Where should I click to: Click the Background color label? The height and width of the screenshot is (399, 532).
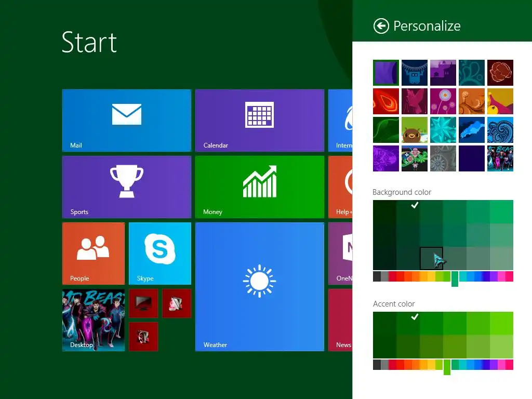pyautogui.click(x=402, y=192)
